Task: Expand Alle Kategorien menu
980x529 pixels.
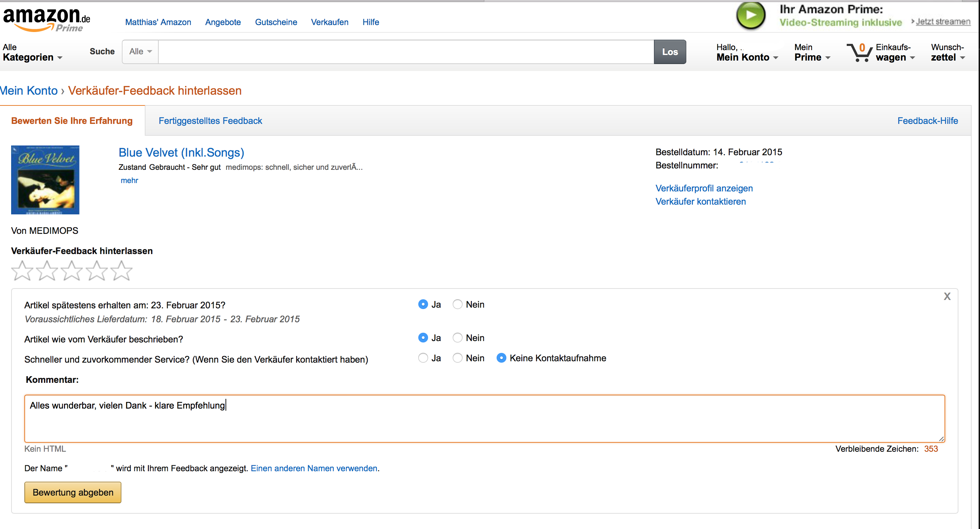Action: (32, 53)
